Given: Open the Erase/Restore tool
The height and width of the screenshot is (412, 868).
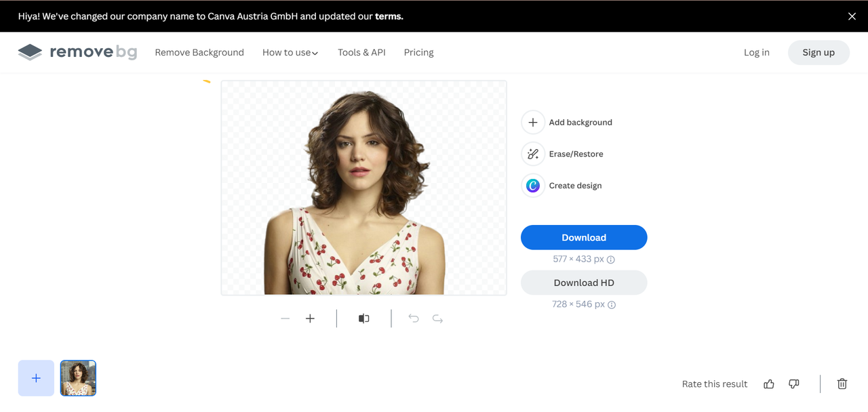Looking at the screenshot, I should pos(533,154).
